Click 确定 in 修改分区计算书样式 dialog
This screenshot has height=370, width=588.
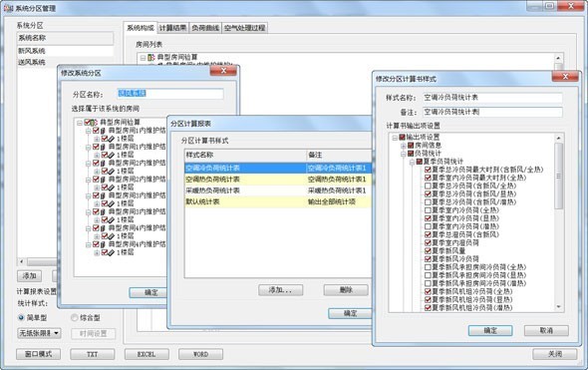490,330
